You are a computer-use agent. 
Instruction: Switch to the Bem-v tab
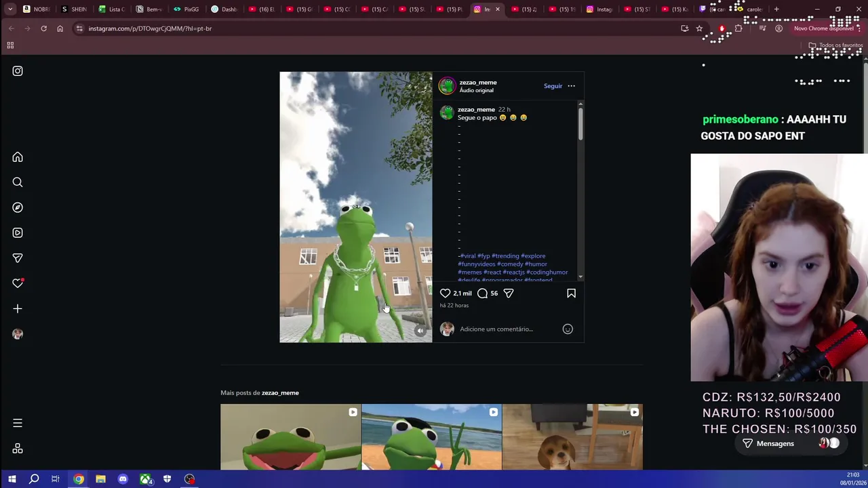(150, 9)
